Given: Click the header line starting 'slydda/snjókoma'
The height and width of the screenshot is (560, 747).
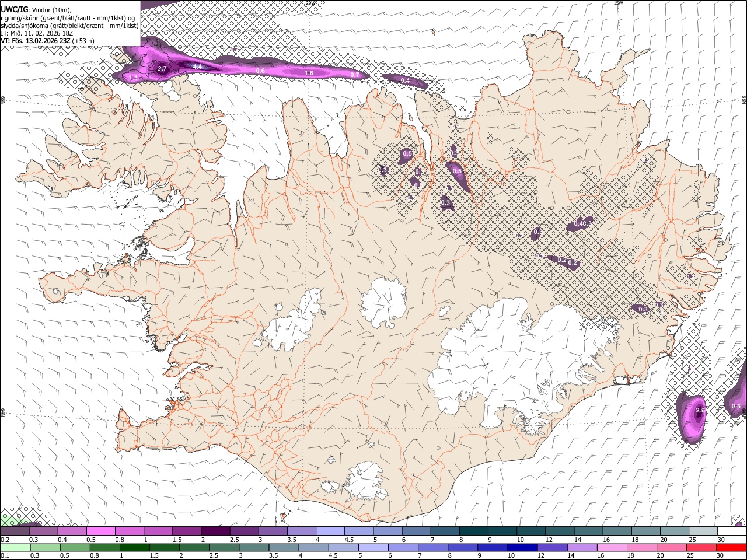Looking at the screenshot, I should click(69, 26).
